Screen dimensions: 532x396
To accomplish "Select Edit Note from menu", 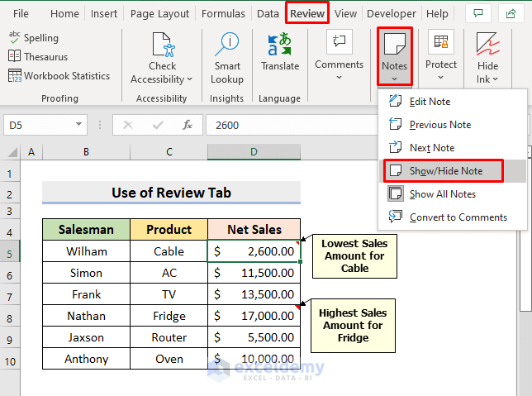I will (430, 102).
